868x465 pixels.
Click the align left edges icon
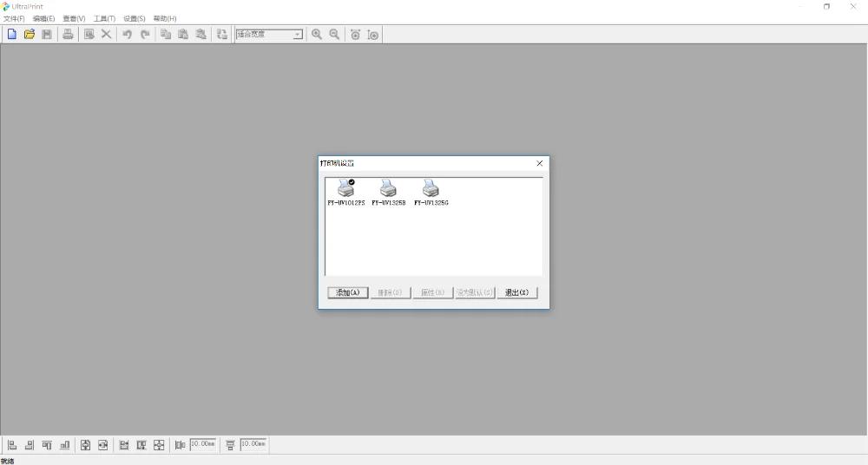pos(12,444)
